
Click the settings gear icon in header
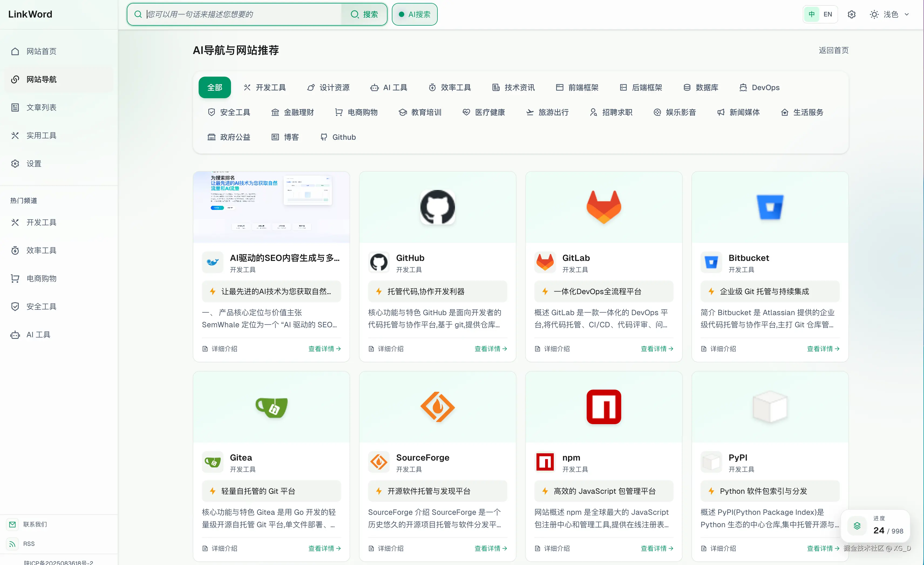click(x=851, y=14)
